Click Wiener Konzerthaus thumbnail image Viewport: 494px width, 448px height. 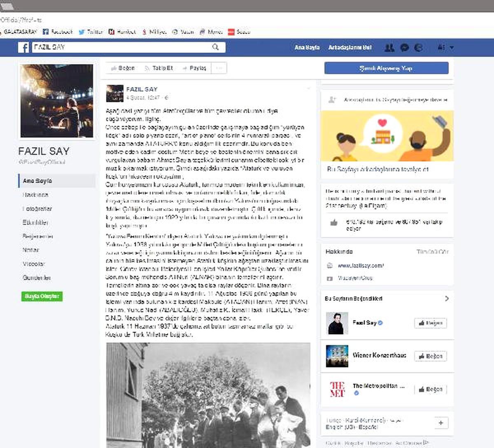click(x=337, y=356)
